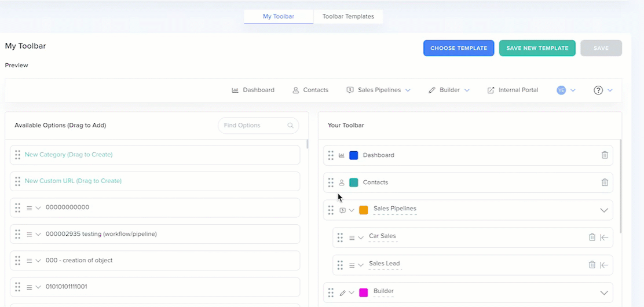Click the outdent arrow icon for Car Sales
The height and width of the screenshot is (307, 644).
click(x=604, y=237)
